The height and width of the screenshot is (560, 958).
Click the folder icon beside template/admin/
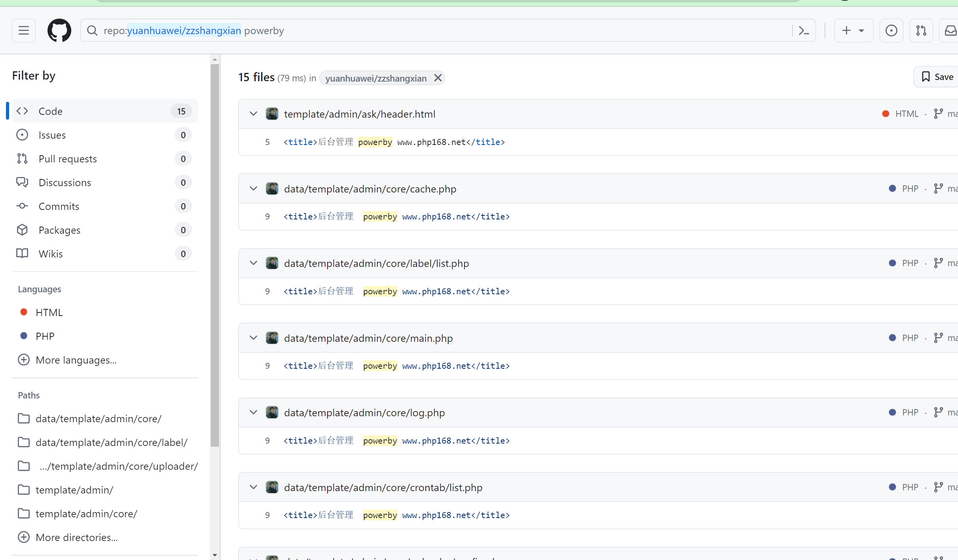click(24, 490)
